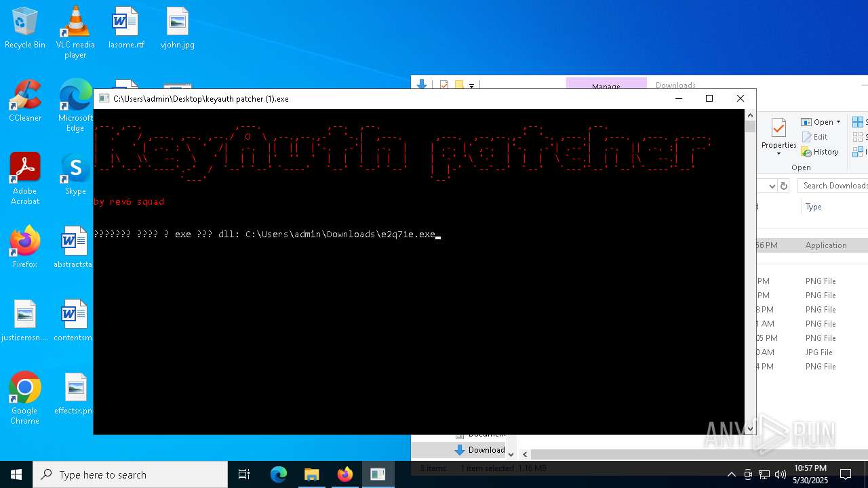Expand the Explorer address history dropdown
Viewport: 868px width, 488px height.
[772, 186]
